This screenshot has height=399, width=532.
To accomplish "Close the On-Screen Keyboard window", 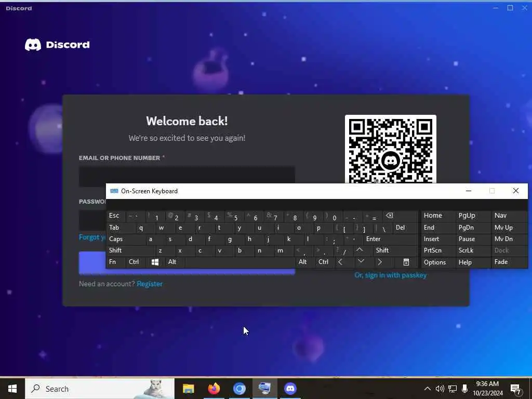I will pos(516,191).
